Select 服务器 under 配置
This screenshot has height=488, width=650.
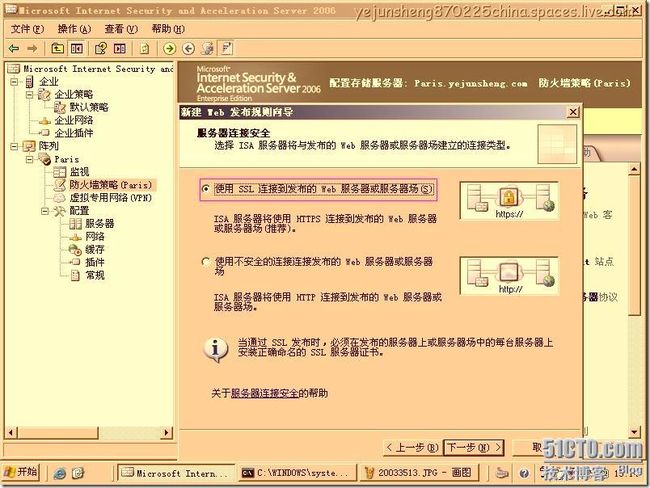tap(99, 224)
